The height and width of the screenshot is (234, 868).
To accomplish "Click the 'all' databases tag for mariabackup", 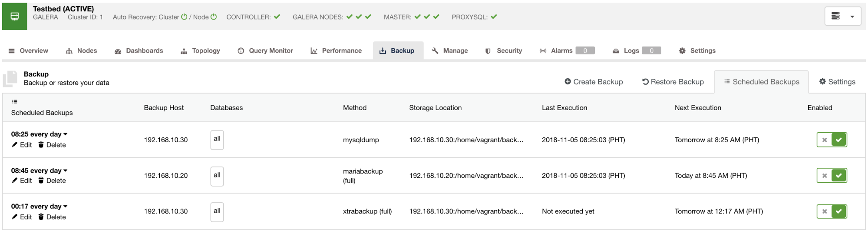I will coord(217,176).
